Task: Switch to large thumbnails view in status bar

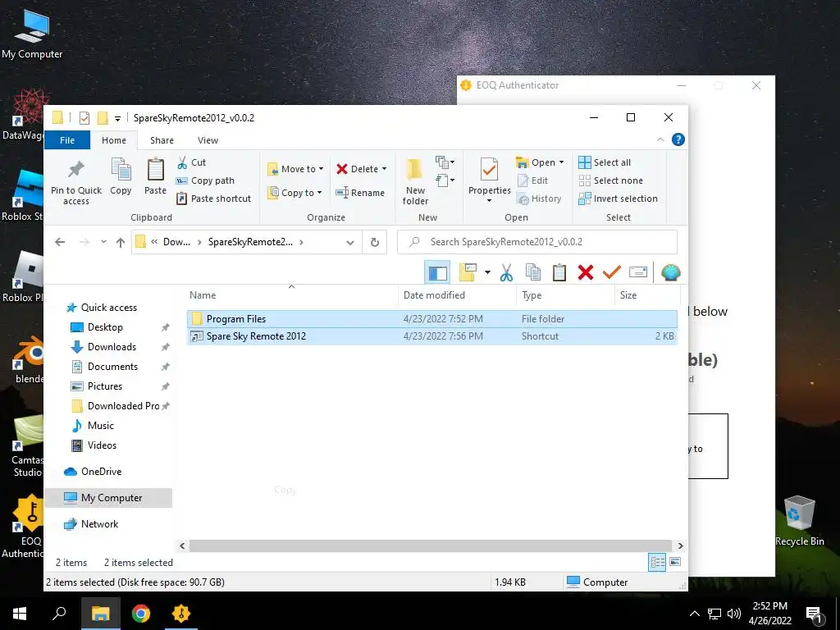Action: [675, 562]
